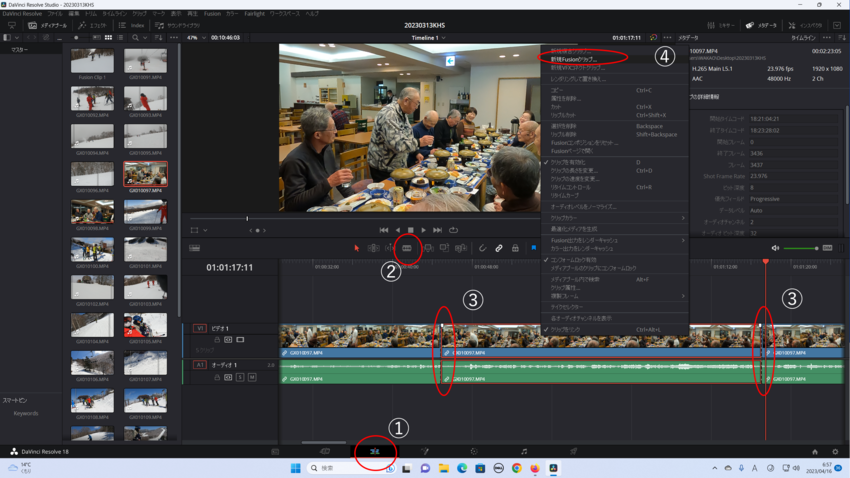
Task: Open the Effects panel button
Action: click(92, 25)
